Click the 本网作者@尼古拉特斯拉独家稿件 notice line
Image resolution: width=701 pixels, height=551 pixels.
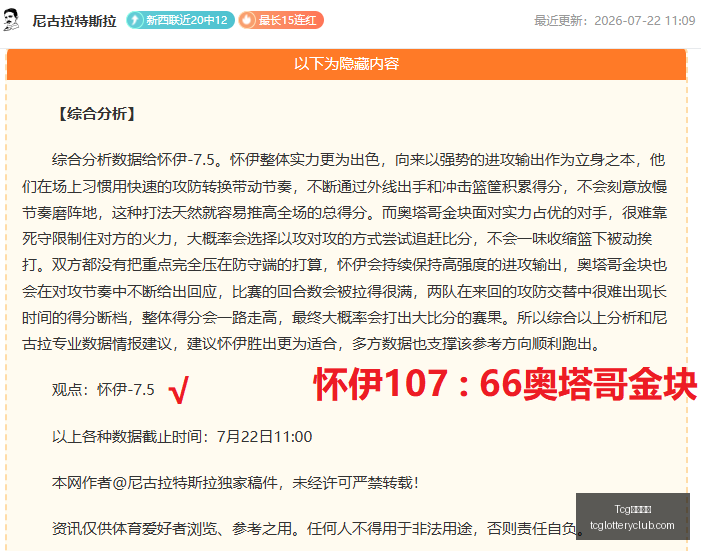coord(235,483)
